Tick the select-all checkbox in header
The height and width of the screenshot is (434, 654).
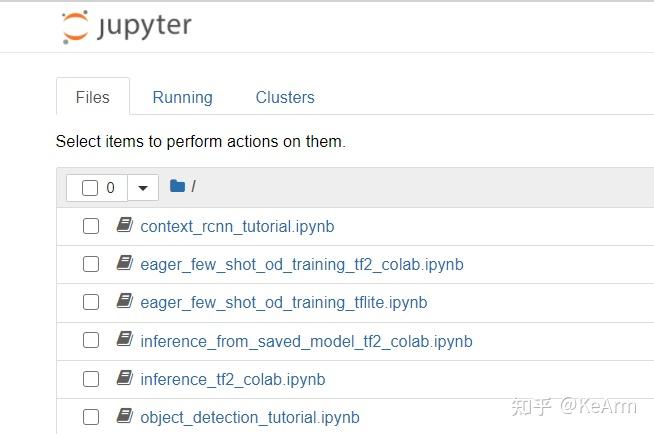point(90,188)
